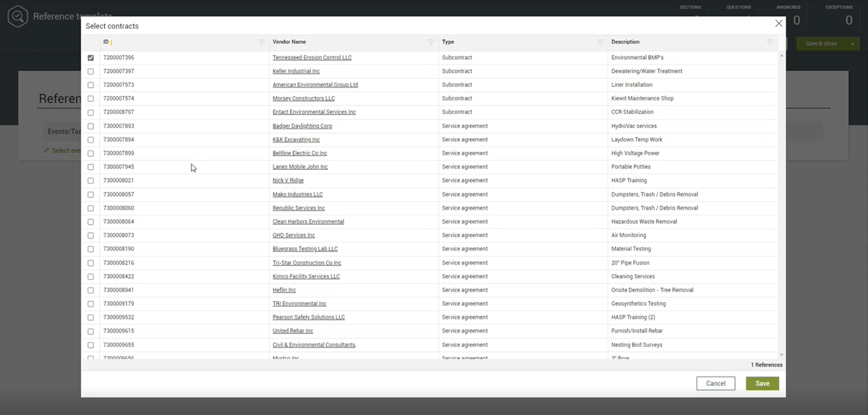Viewport: 868px width, 415px height.
Task: Select the 'Portable Potties' description cell
Action: pyautogui.click(x=693, y=167)
